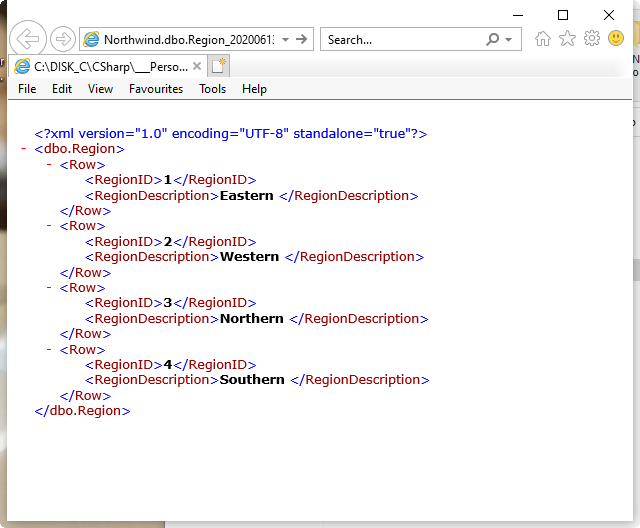This screenshot has width=640, height=528.
Task: Collapse the dbo.Region root node
Action: (x=24, y=149)
